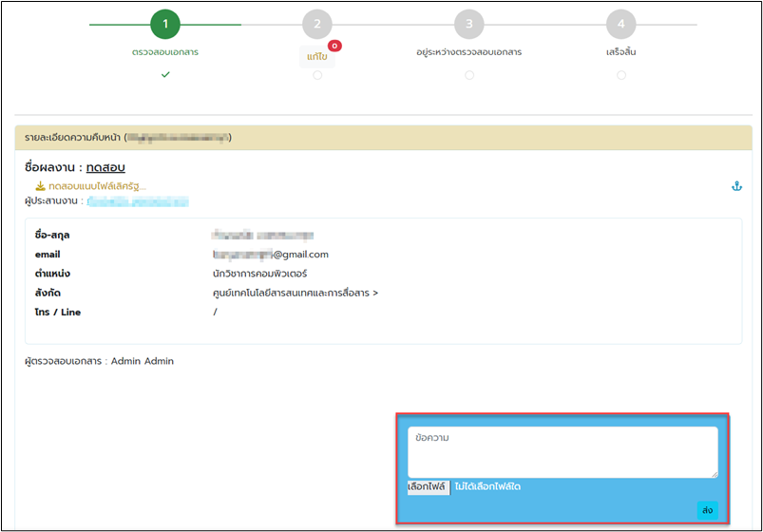Viewport: 763px width, 532px height.
Task: Click the ผู้ตรวจสอบเอกสาร : Admin Admin text
Action: [x=99, y=361]
